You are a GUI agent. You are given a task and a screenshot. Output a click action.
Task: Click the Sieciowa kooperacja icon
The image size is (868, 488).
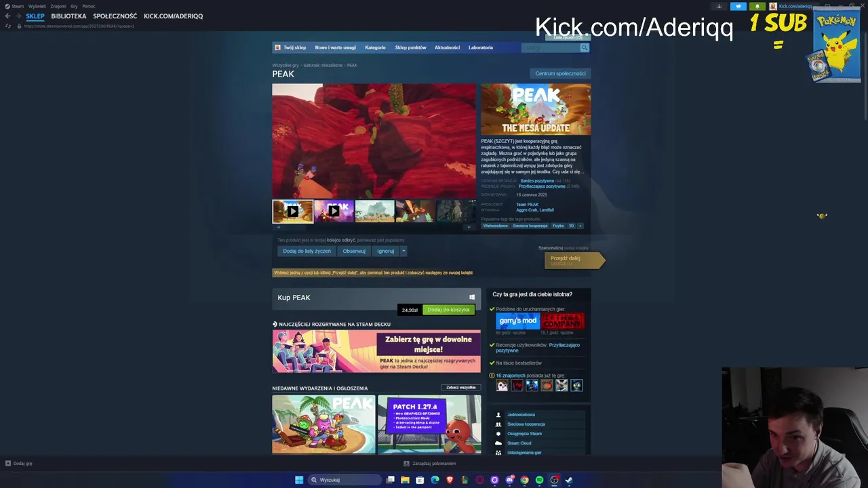coord(498,424)
